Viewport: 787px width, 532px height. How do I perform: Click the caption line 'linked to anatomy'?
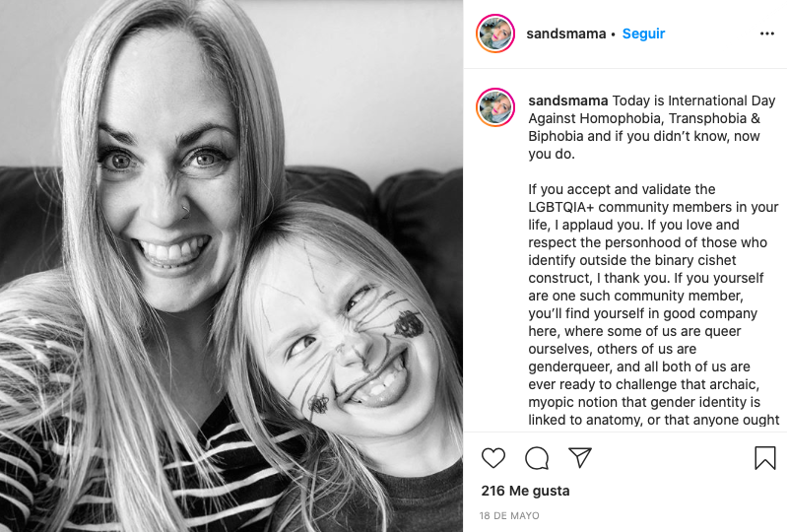[x=653, y=420]
